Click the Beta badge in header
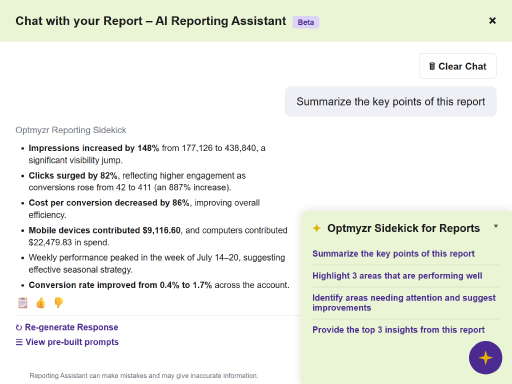The image size is (512, 384). (x=306, y=22)
